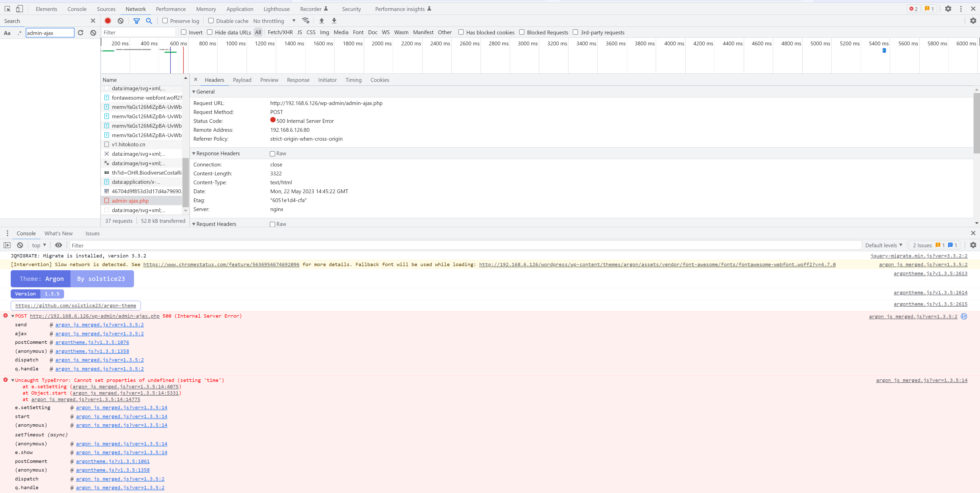Toggle the device toolbar
980x493 pixels.
pyautogui.click(x=19, y=8)
